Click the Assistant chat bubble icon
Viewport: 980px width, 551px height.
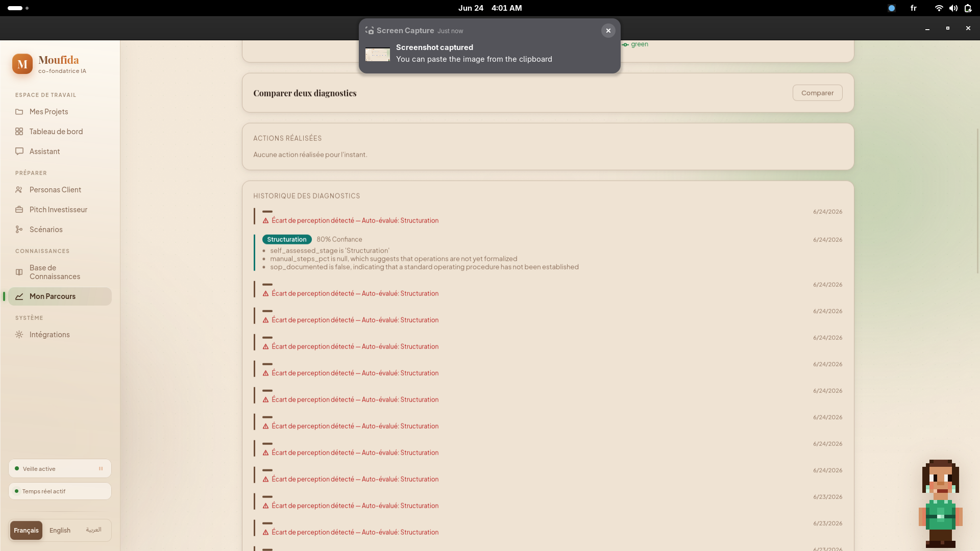[x=19, y=152]
